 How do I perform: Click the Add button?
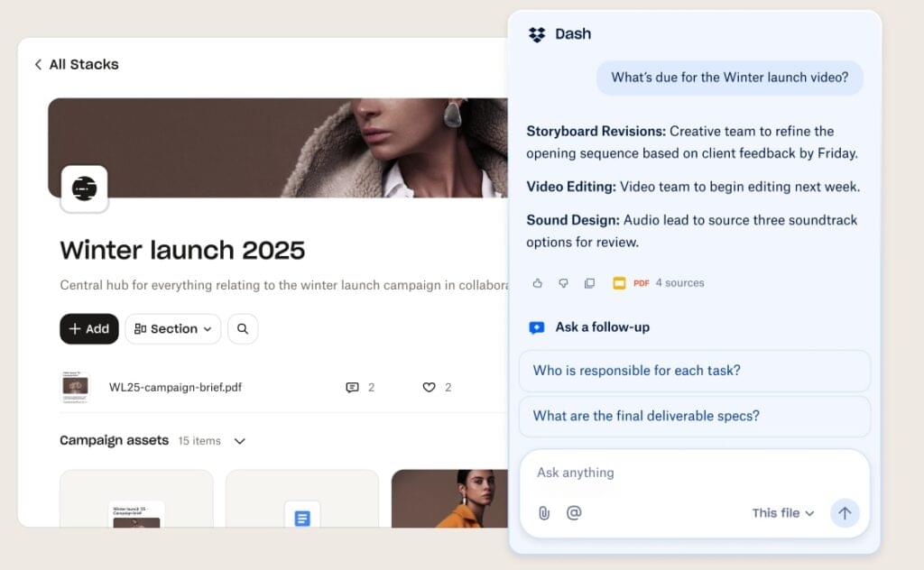89,328
